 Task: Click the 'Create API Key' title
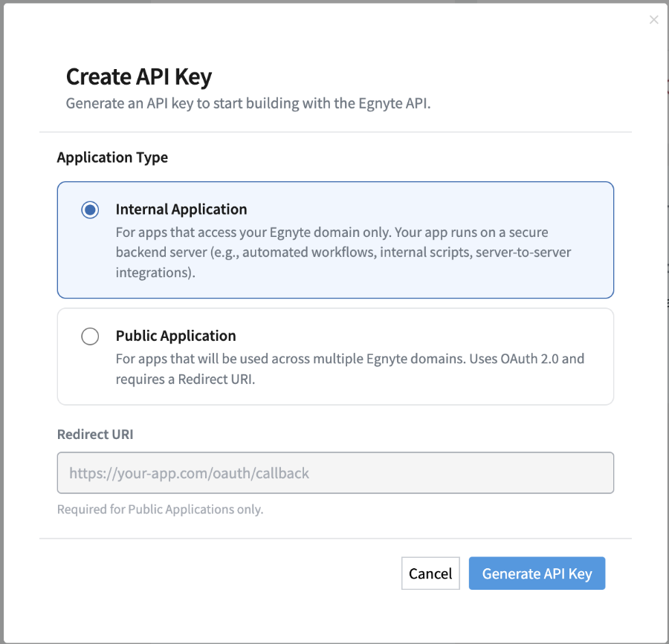click(139, 77)
